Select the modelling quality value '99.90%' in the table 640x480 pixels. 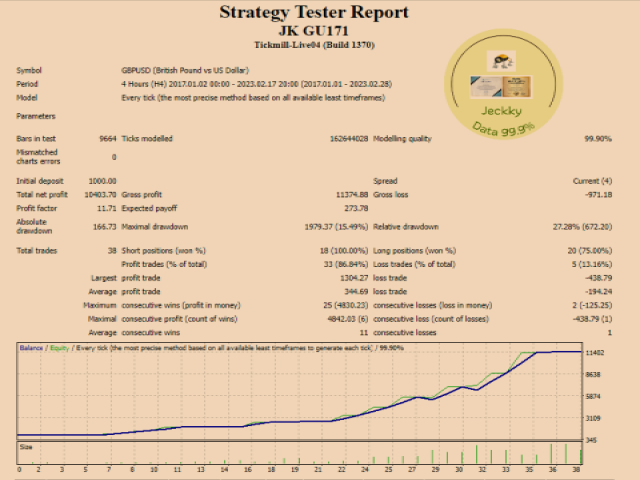pos(598,139)
